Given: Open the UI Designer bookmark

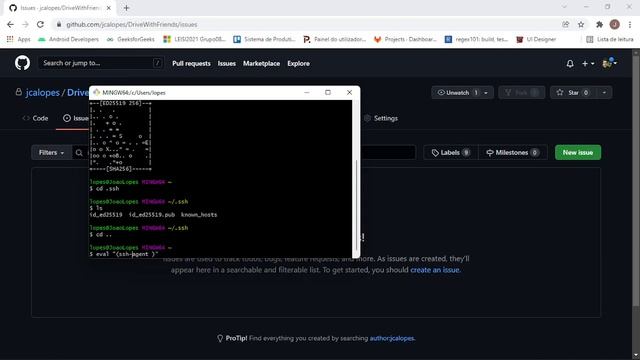Looking at the screenshot, I should coord(536,39).
